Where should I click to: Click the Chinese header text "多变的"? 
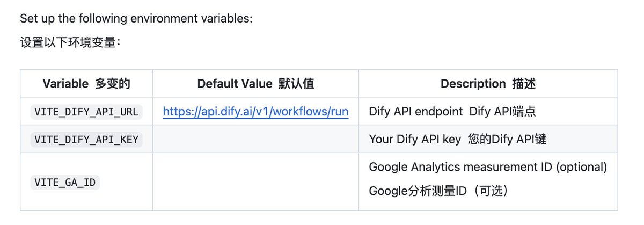113,84
